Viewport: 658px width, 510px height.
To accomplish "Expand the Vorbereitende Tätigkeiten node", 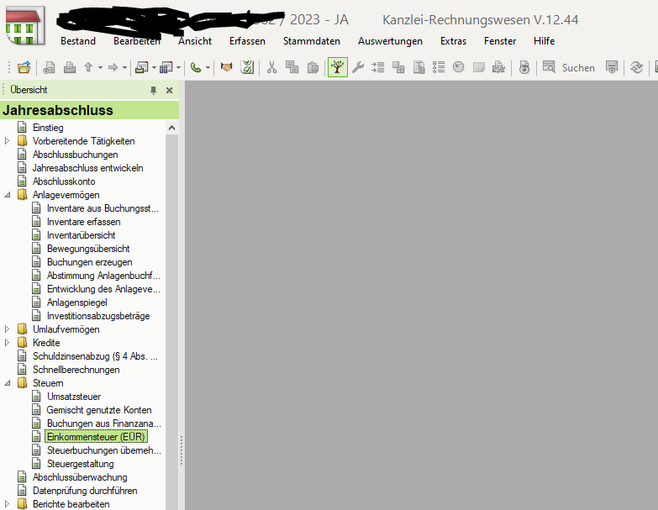I will [8, 141].
